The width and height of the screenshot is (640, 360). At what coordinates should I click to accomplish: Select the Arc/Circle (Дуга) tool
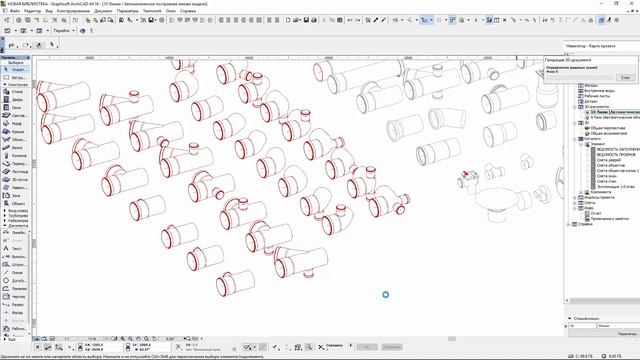[15, 280]
